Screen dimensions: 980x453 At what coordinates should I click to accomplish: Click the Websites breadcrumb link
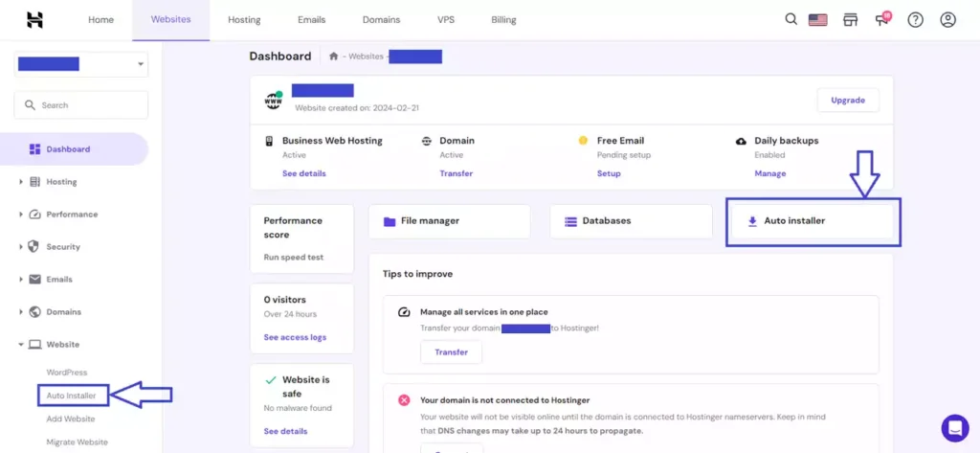(366, 57)
